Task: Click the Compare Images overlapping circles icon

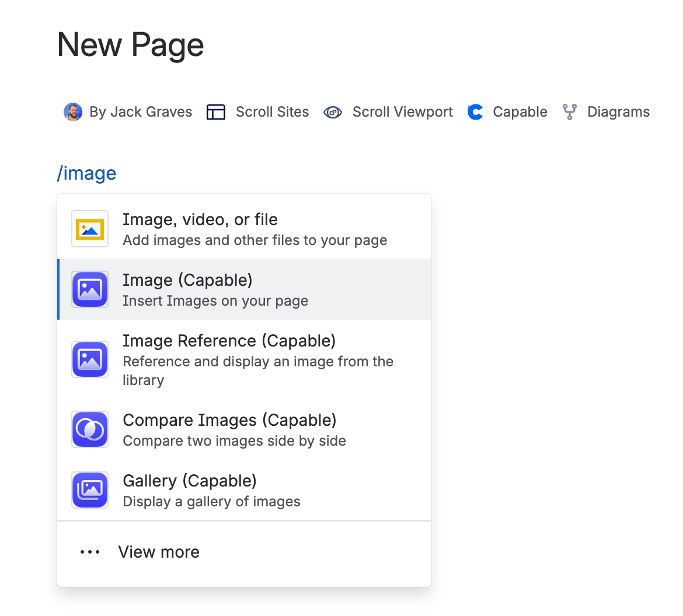Action: [90, 429]
